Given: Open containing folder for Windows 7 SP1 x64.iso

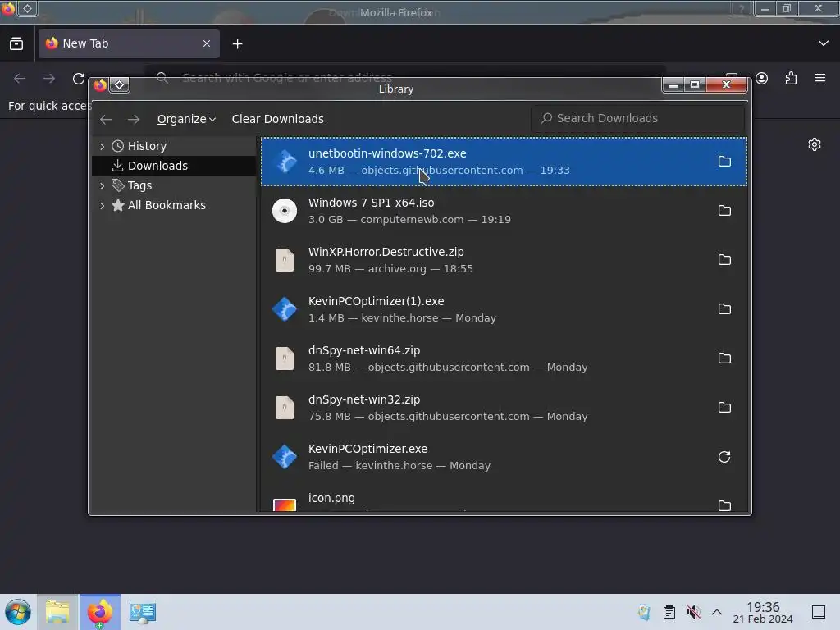Looking at the screenshot, I should [724, 211].
